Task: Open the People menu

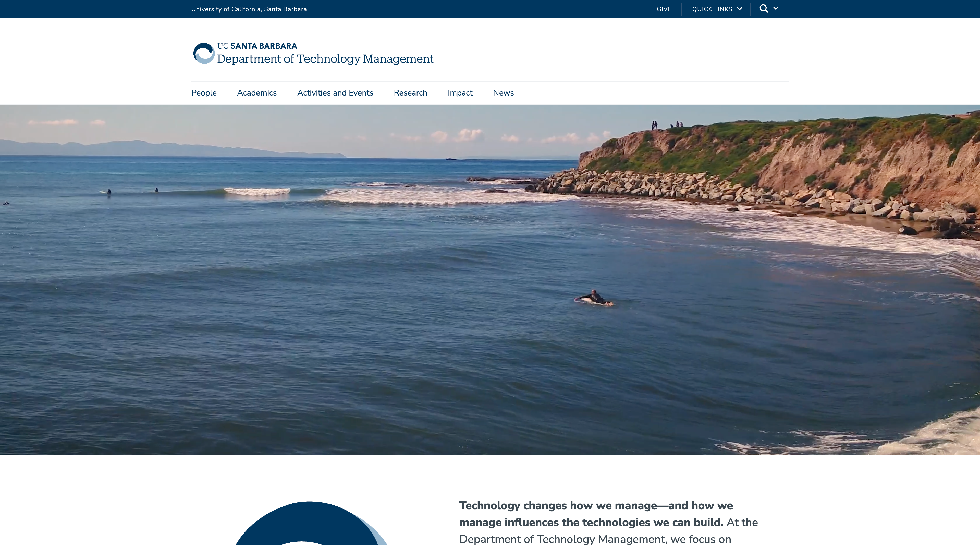Action: point(204,93)
